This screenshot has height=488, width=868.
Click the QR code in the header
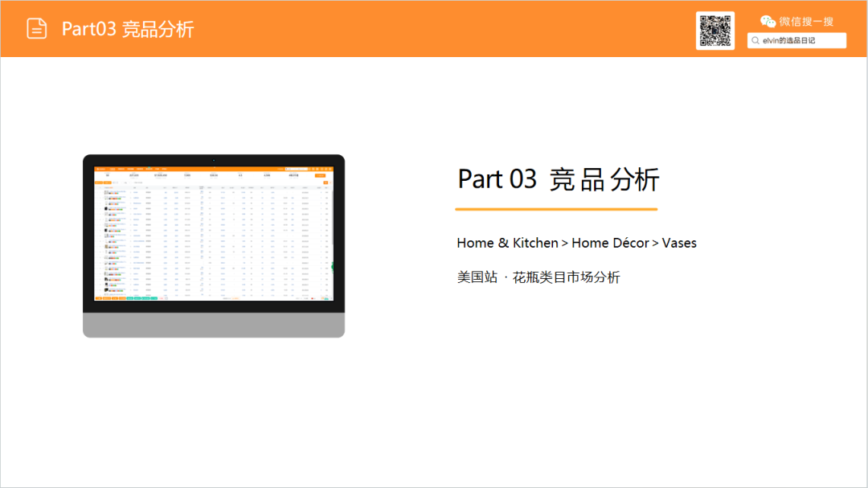click(715, 31)
